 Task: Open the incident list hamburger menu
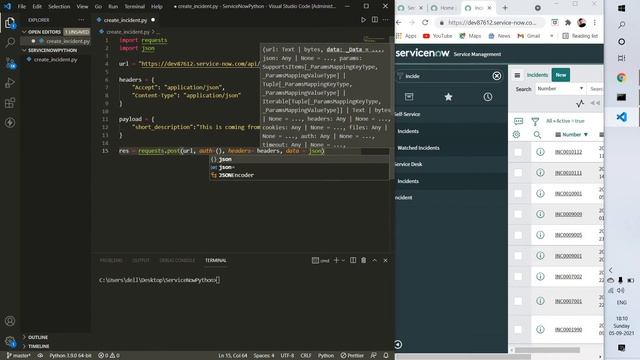[517, 75]
